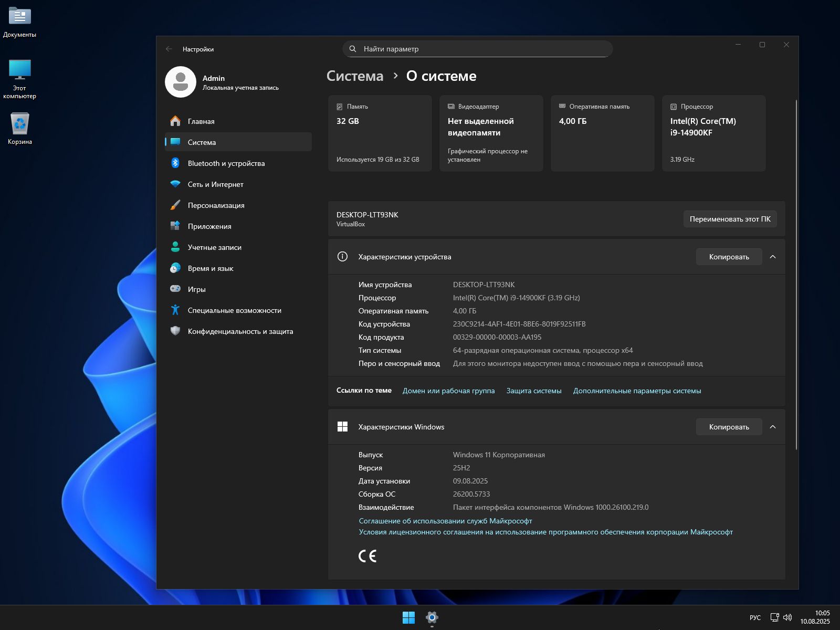Open the clock showing 10:05 in taskbar
The height and width of the screenshot is (630, 840).
pos(815,617)
